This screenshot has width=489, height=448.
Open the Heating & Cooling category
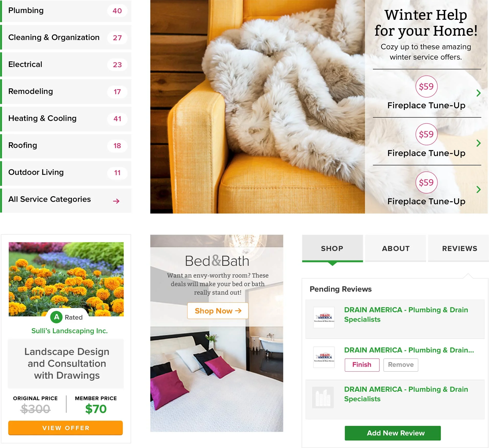coord(66,119)
